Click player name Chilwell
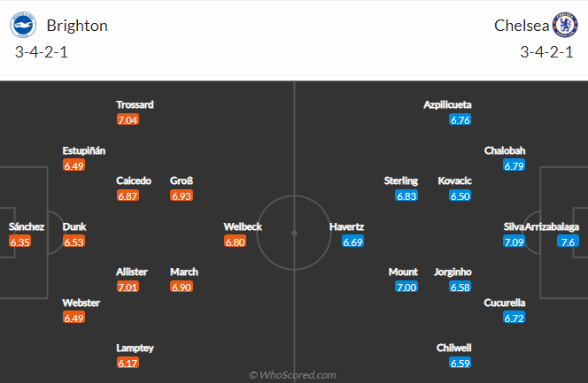Screen dimensions: 588x383 click(453, 348)
